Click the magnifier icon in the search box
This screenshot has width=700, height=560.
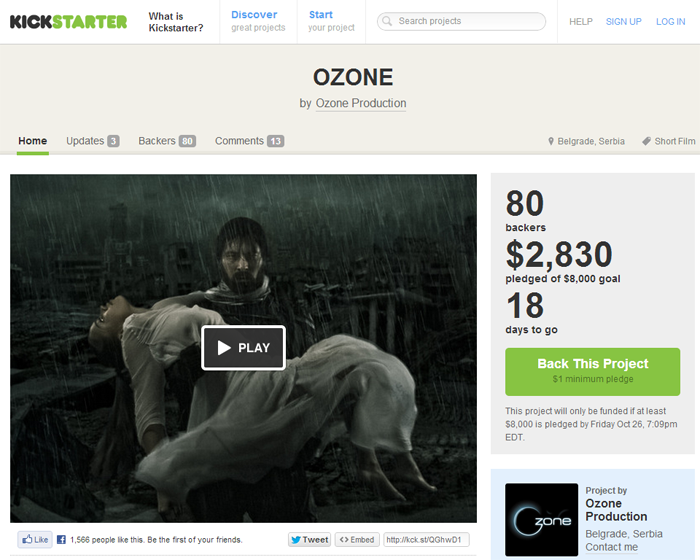click(x=387, y=21)
